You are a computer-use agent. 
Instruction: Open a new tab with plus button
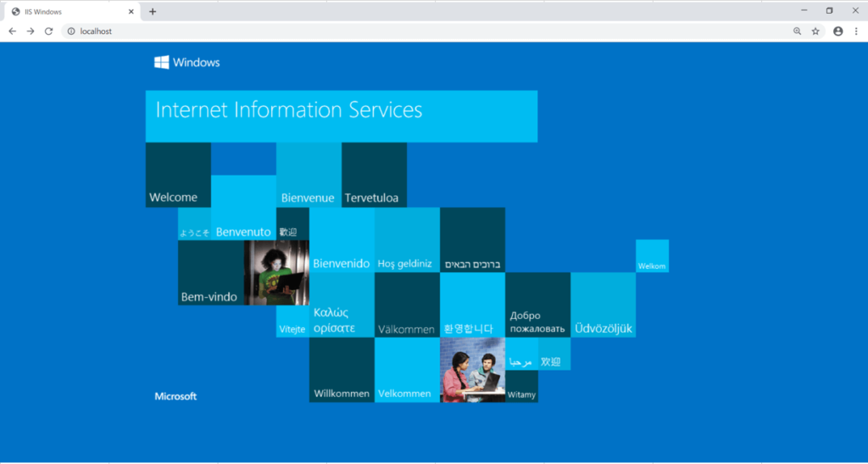tap(153, 12)
